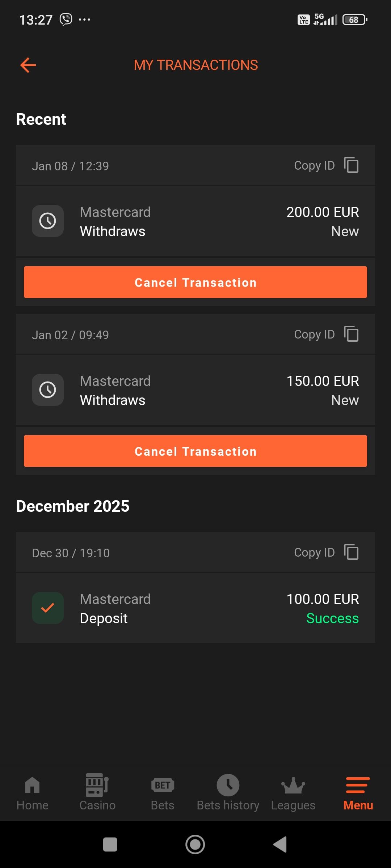Cancel the 200.00 EUR withdrawal transaction
The image size is (391, 868).
[x=195, y=282]
